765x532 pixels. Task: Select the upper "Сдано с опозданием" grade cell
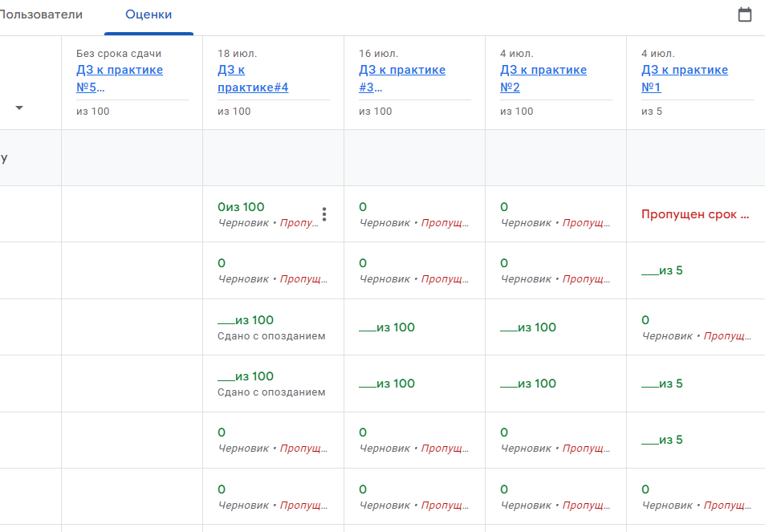point(273,327)
